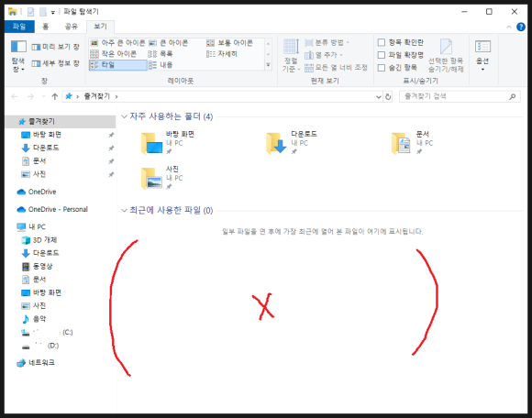Click the address bar 즐겨찾기 path
This screenshot has width=532, height=418.
[x=97, y=96]
